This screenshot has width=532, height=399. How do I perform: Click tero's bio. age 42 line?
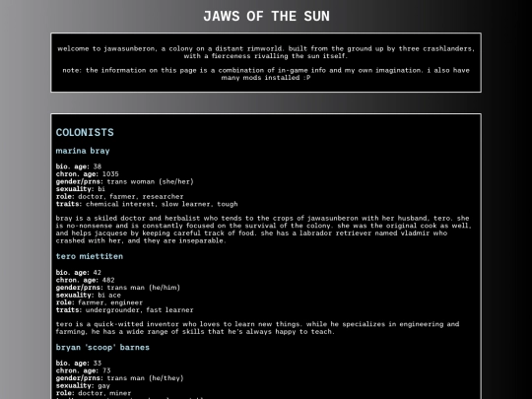(79, 273)
